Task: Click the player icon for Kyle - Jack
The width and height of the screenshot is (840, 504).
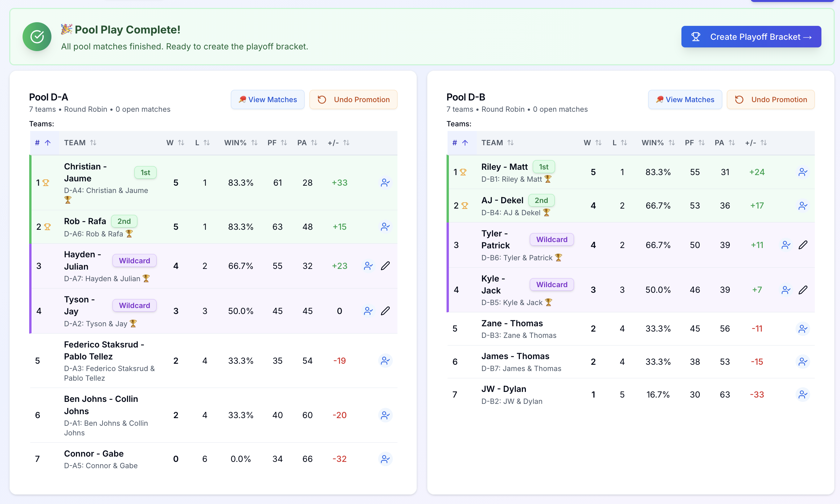Action: click(786, 290)
